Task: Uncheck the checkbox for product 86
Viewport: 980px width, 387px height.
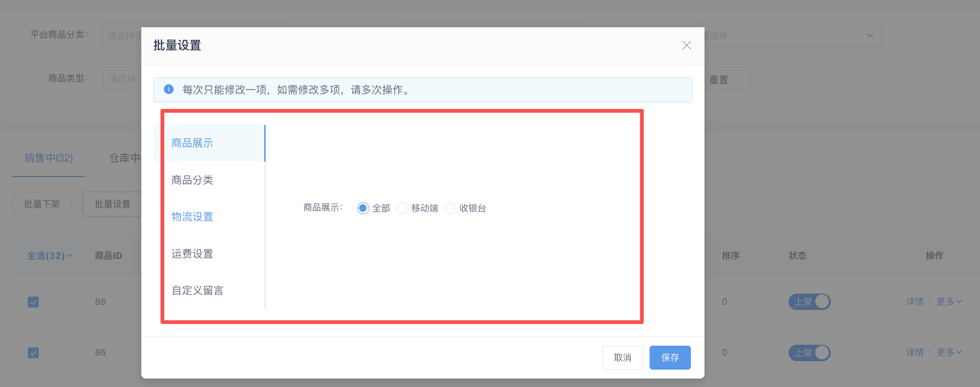Action: click(x=33, y=353)
